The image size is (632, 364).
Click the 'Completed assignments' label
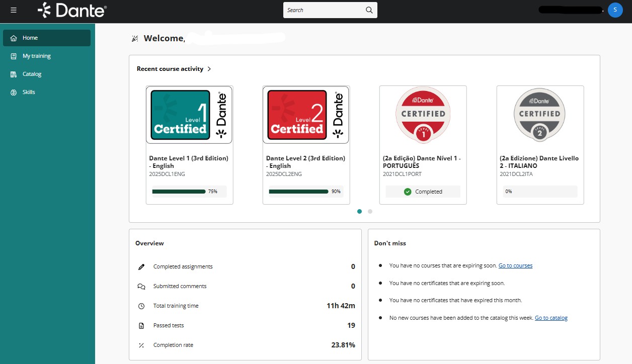[x=183, y=266]
